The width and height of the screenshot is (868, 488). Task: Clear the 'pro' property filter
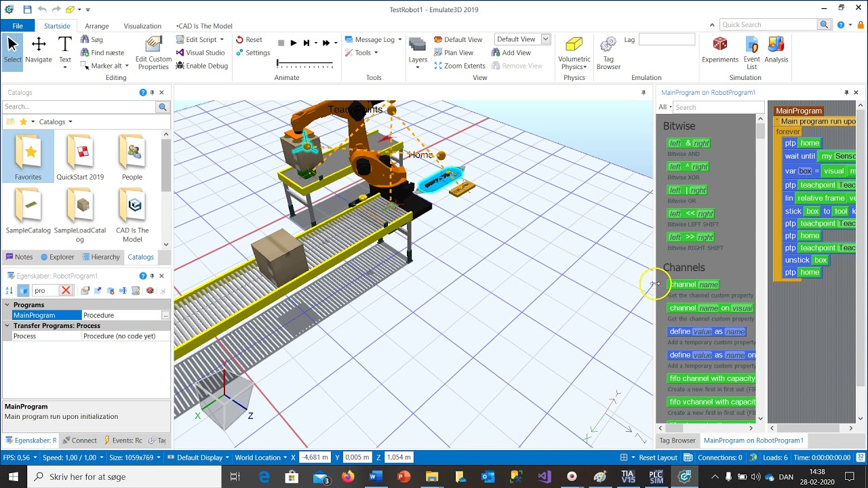pyautogui.click(x=66, y=291)
